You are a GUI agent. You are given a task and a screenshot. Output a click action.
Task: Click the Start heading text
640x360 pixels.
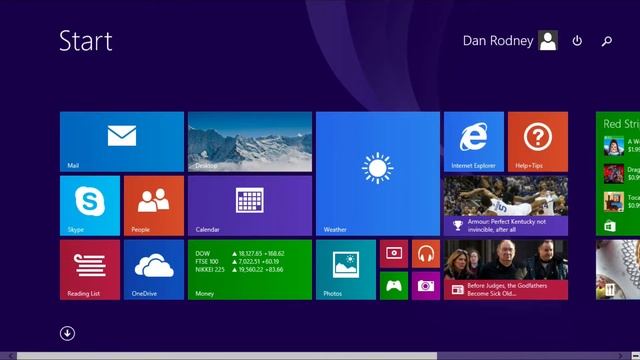click(x=86, y=41)
